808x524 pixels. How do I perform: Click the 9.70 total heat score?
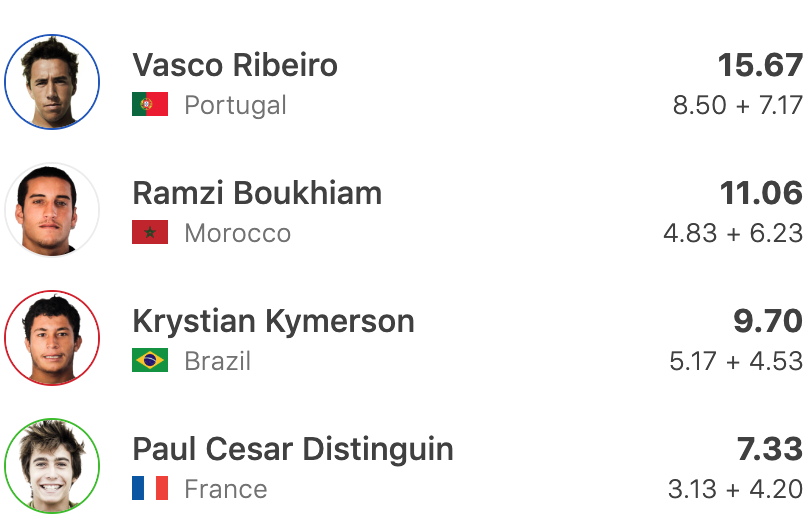tap(768, 321)
